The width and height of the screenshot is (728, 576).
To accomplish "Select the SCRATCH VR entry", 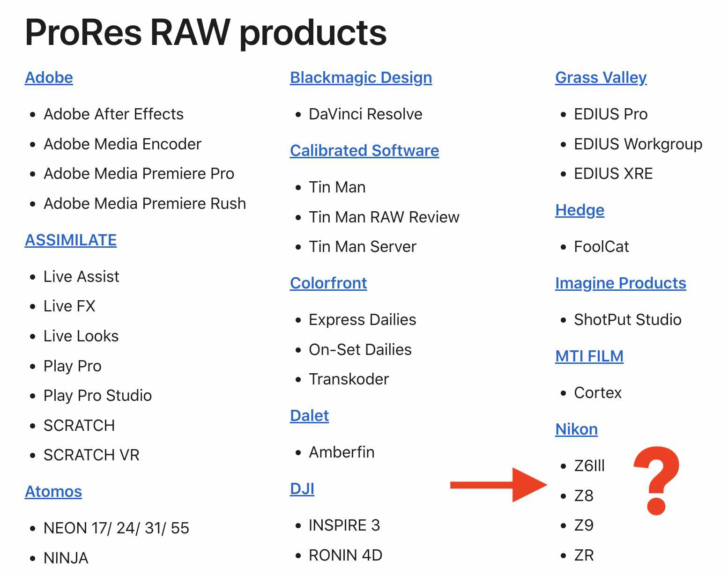I will click(x=92, y=455).
